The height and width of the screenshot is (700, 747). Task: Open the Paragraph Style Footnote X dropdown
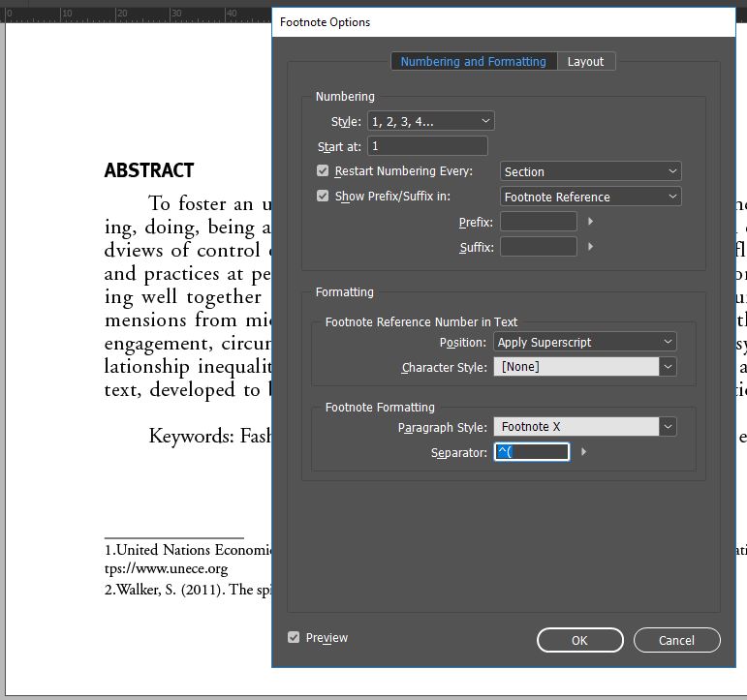tap(668, 427)
